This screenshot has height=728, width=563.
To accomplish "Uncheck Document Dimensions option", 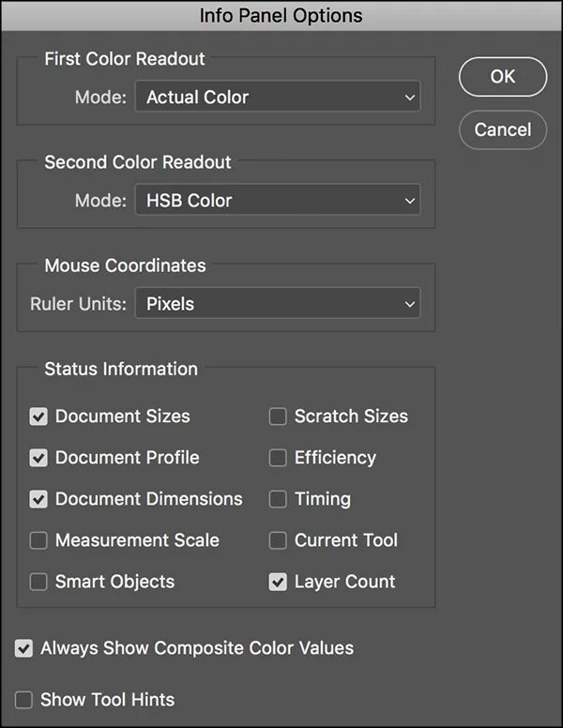I will pyautogui.click(x=38, y=499).
